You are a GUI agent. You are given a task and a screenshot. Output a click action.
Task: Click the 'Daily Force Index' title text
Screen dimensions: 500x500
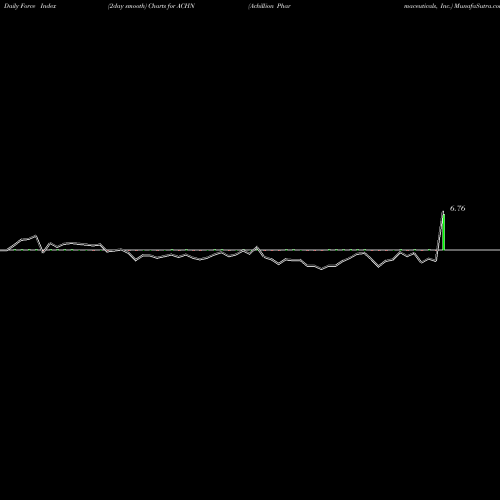click(x=30, y=6)
